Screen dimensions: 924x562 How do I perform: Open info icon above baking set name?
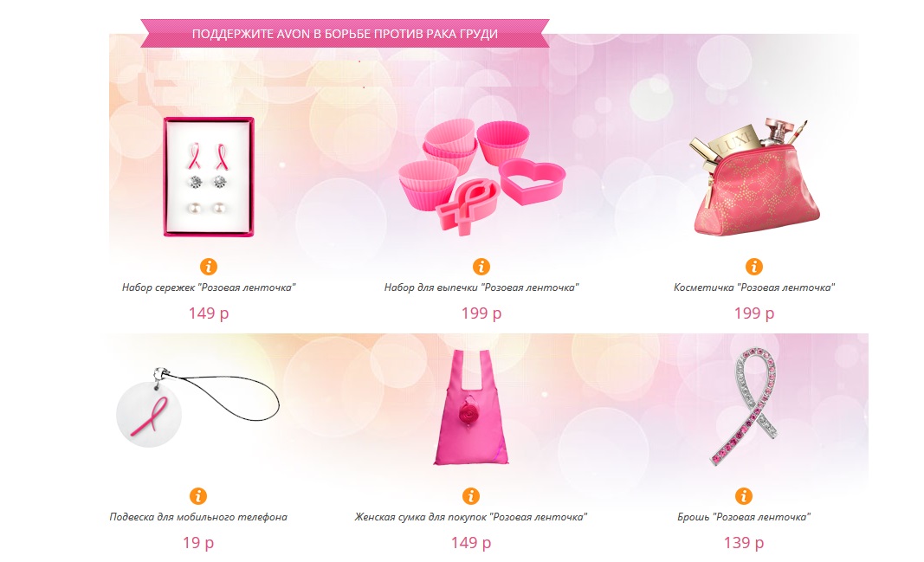481,266
